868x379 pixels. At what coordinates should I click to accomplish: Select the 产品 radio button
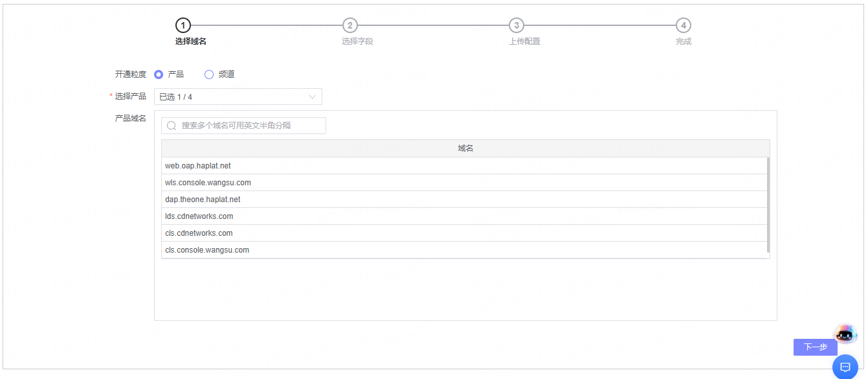[x=159, y=75]
